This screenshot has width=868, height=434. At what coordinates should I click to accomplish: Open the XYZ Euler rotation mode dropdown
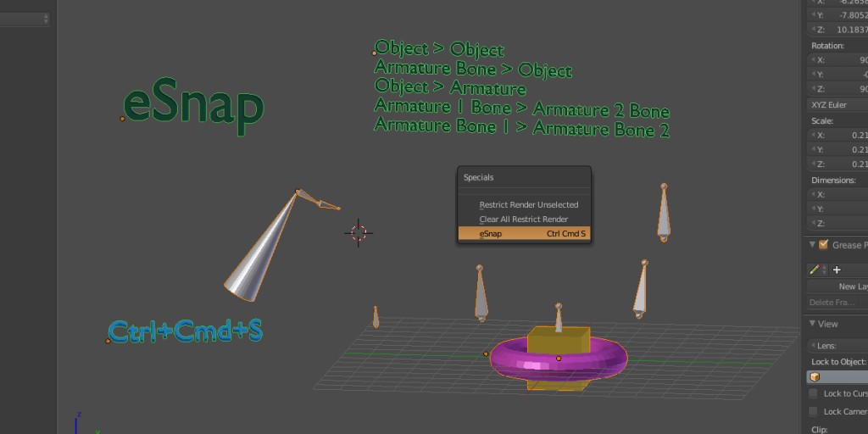(837, 105)
